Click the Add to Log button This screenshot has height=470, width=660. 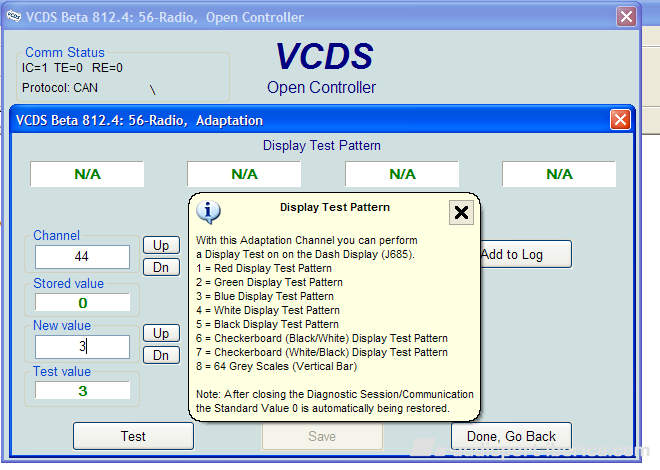pos(525,255)
